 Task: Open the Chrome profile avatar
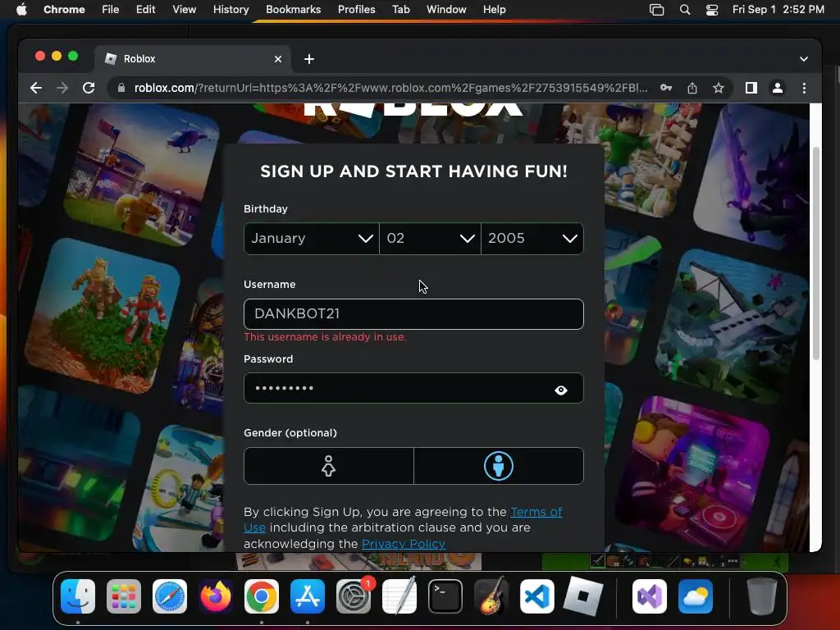[778, 88]
